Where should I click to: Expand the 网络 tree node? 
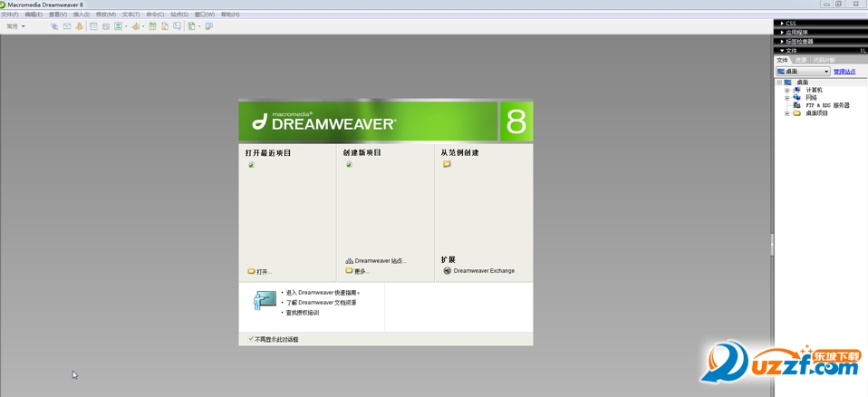[x=787, y=98]
